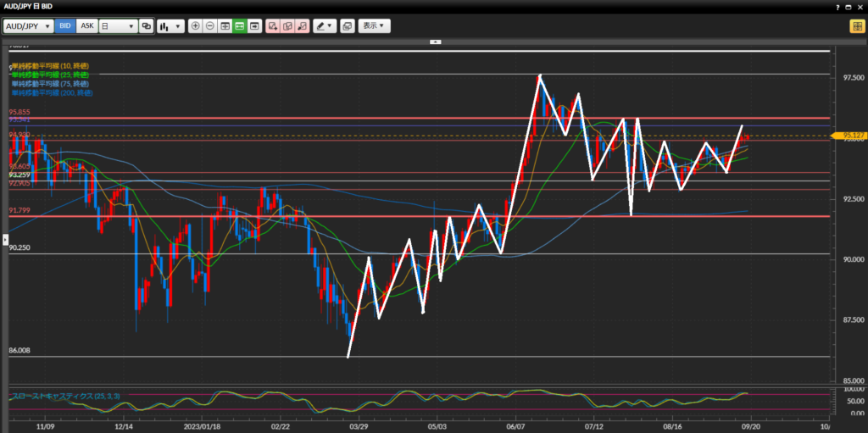Click the スローストキャスティクス (25, 3, 3) label
868x433 pixels.
tap(55, 396)
